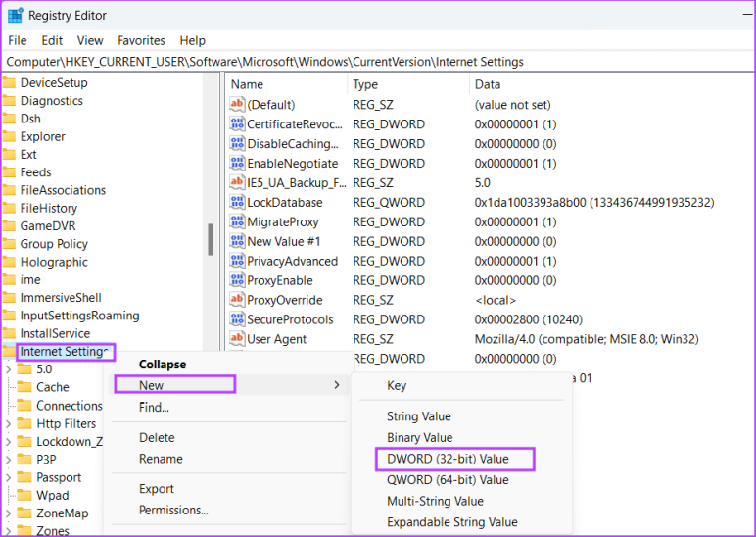Open the Favorites menu
The width and height of the screenshot is (756, 537).
coord(141,40)
